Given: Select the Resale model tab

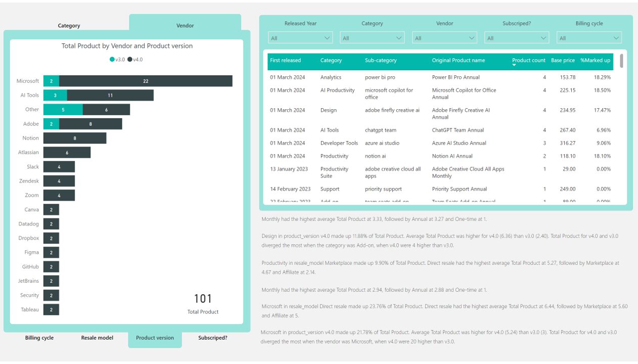Looking at the screenshot, I should coord(97,338).
